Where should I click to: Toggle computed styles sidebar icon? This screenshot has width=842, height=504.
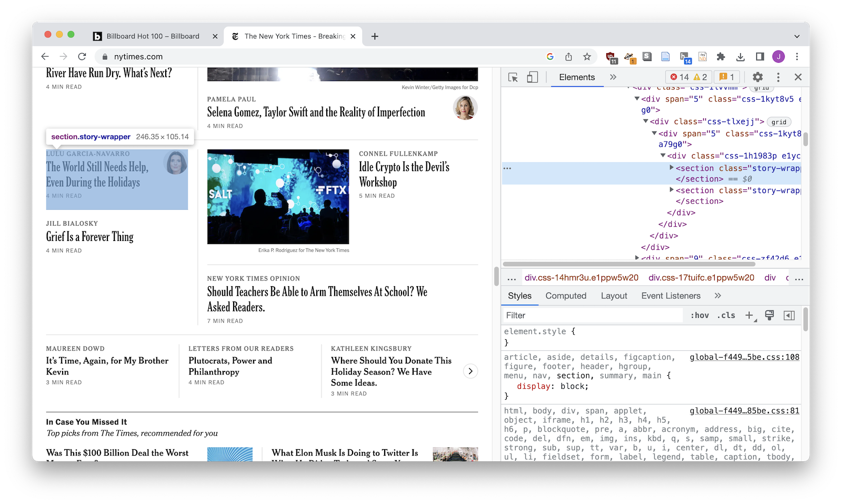point(789,315)
